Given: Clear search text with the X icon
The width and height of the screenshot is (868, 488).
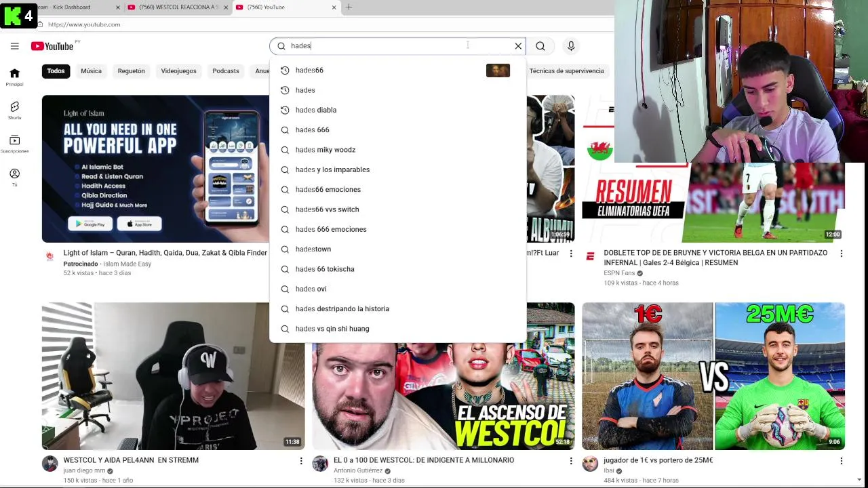Looking at the screenshot, I should coord(518,46).
